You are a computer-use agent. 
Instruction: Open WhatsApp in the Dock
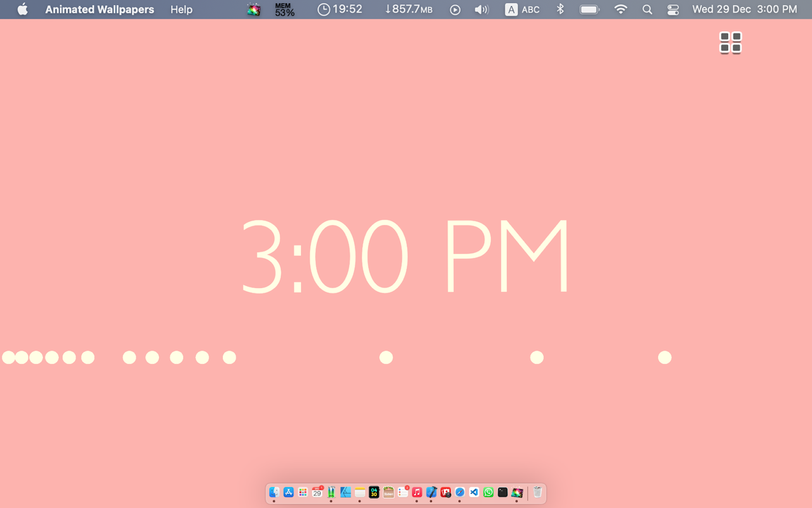(488, 493)
